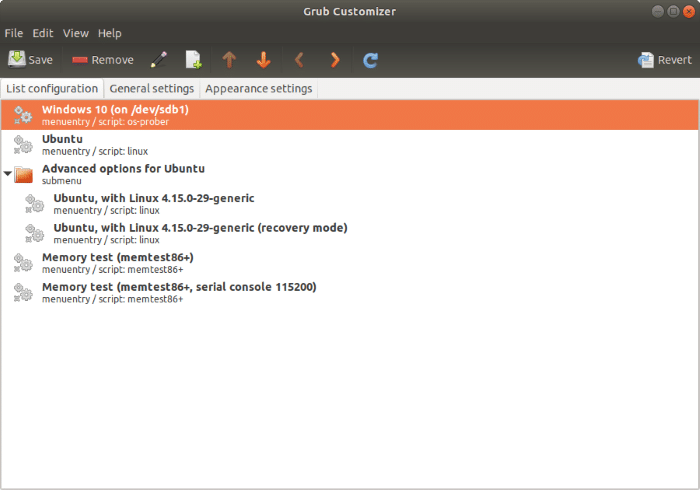Open the Help menu

(109, 33)
